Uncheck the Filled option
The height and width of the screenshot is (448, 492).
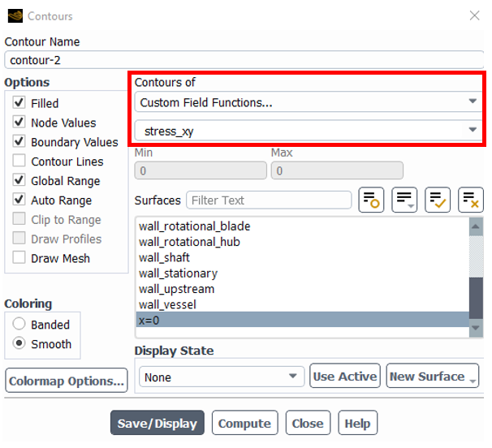[x=19, y=102]
